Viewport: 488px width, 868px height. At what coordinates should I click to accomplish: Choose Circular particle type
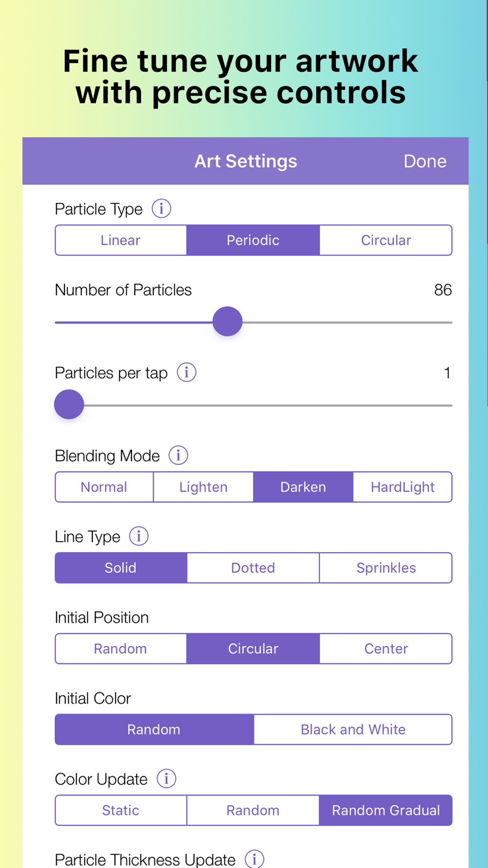click(x=386, y=240)
